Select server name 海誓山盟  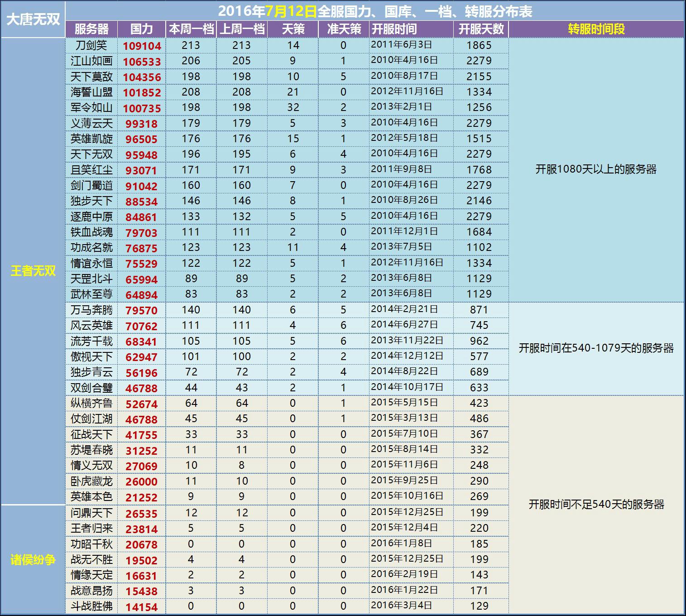[91, 92]
